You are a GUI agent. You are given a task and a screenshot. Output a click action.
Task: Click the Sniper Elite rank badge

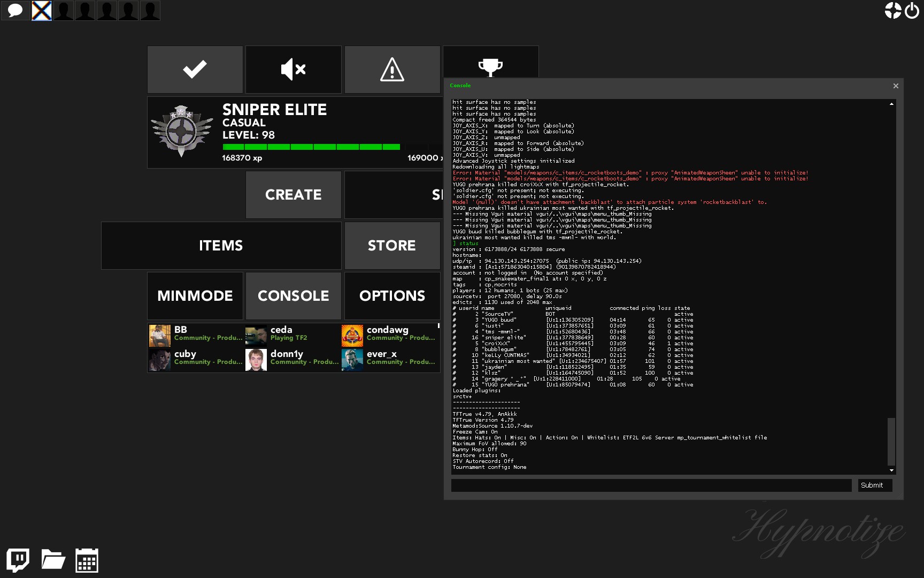(x=181, y=131)
